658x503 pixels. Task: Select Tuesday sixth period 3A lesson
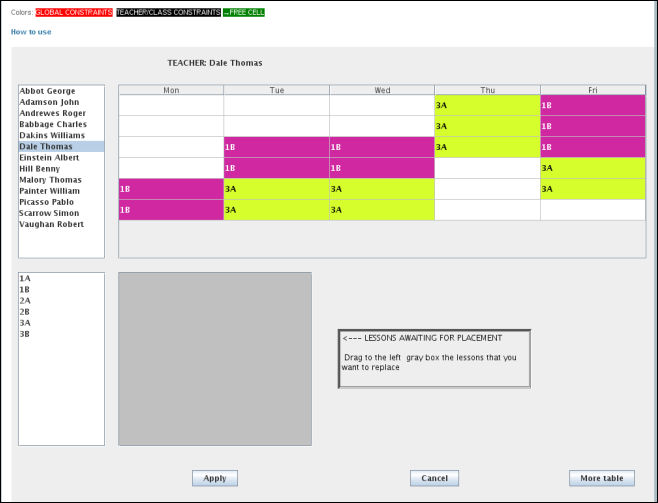pos(277,210)
